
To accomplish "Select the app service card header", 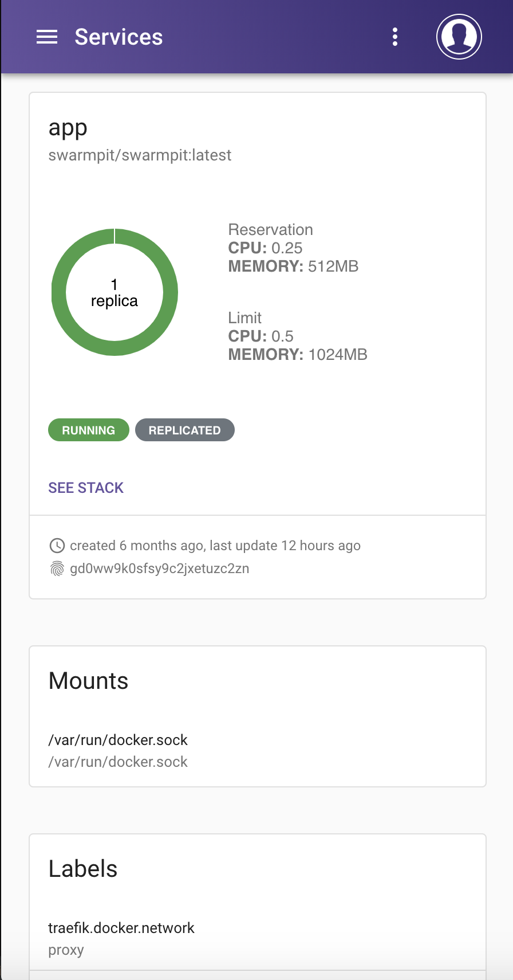I will point(68,127).
